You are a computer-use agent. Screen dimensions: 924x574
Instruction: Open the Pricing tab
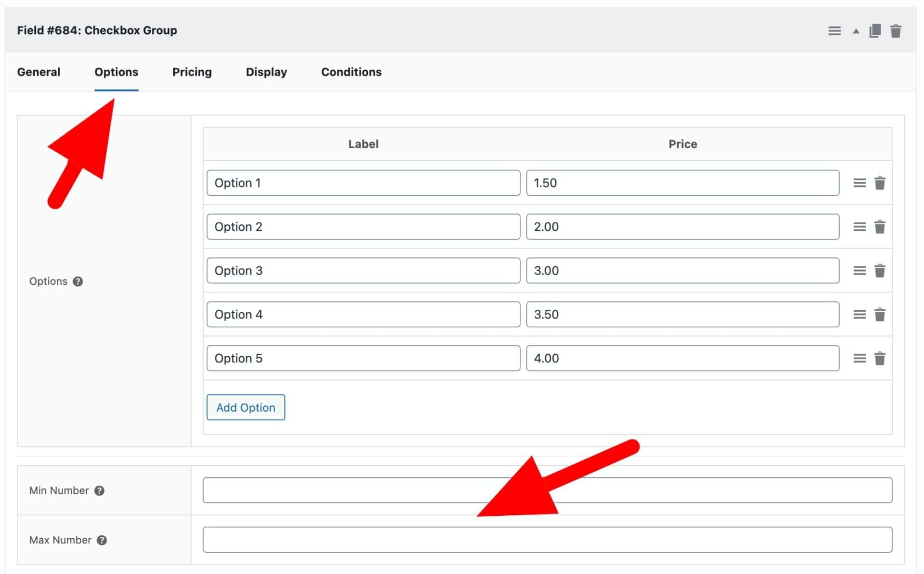pos(192,72)
